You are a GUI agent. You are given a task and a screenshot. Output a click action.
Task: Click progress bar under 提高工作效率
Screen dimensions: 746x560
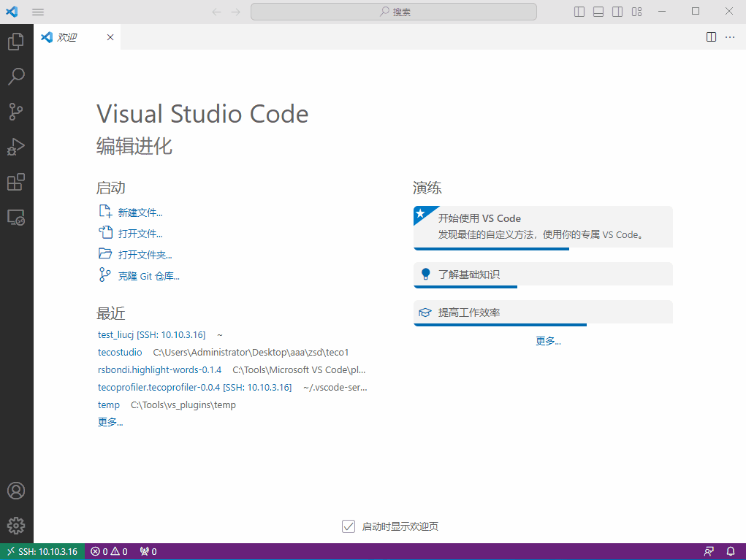[x=500, y=325]
